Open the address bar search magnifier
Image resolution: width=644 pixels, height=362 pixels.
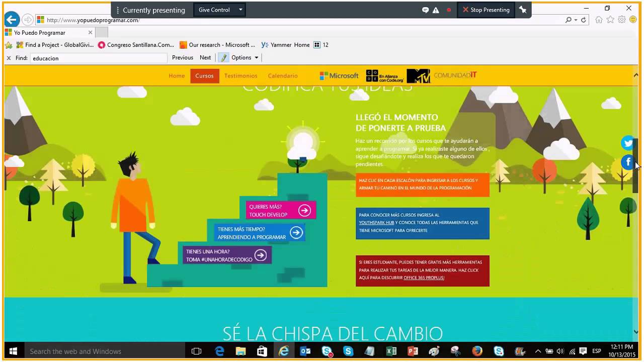coord(569,20)
